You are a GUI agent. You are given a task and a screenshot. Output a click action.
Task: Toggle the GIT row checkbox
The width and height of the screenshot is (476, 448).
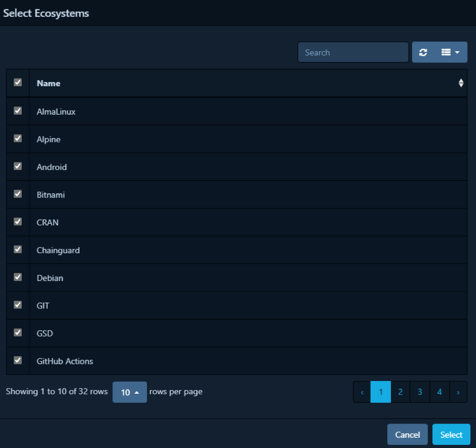(18, 305)
